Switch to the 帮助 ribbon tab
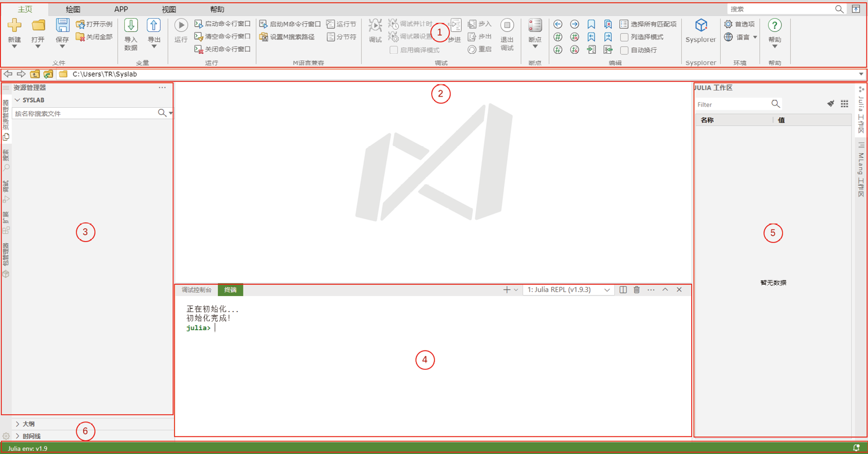Screen dimensions: 868x454 coord(217,10)
